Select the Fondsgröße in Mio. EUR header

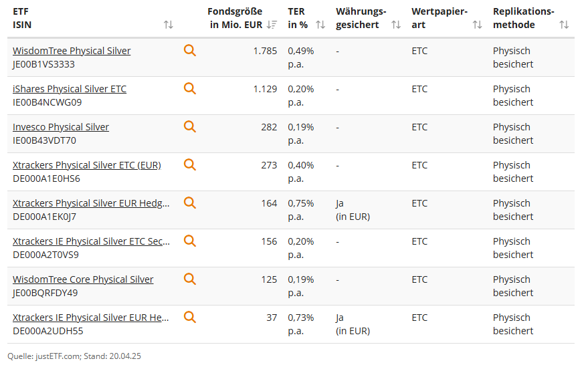click(235, 18)
